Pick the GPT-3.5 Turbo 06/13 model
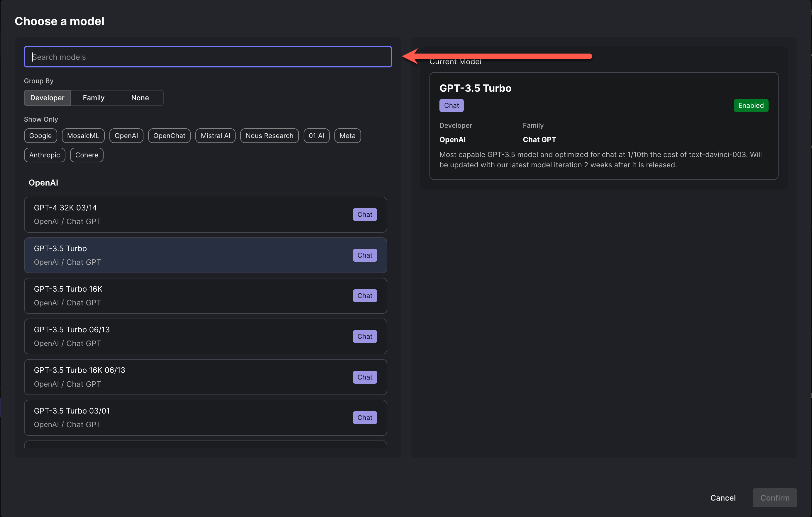Screen dimensions: 812x517 [205, 336]
